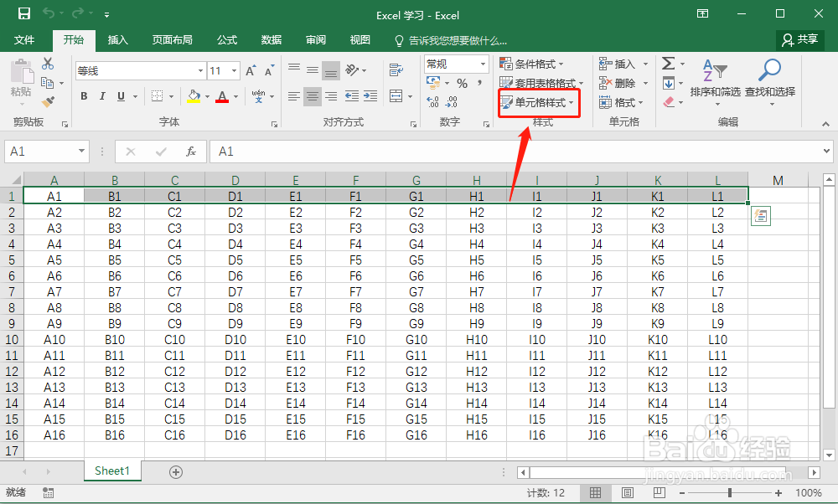Apply red font color A
The image size is (838, 504).
(222, 96)
